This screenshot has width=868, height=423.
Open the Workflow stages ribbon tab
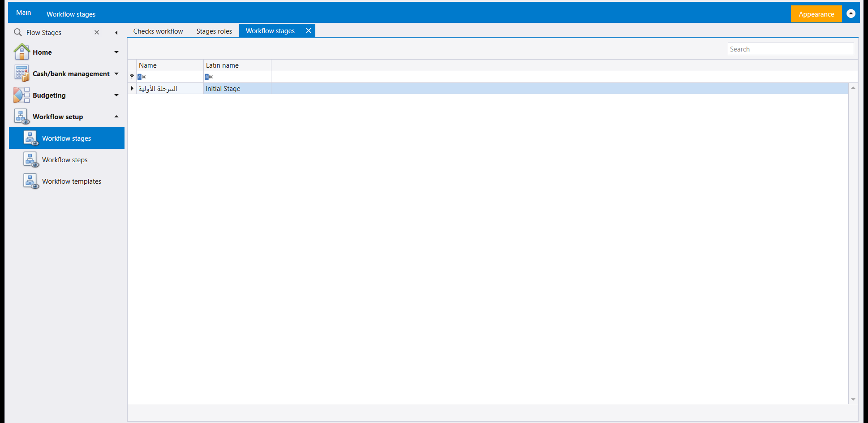coord(71,14)
